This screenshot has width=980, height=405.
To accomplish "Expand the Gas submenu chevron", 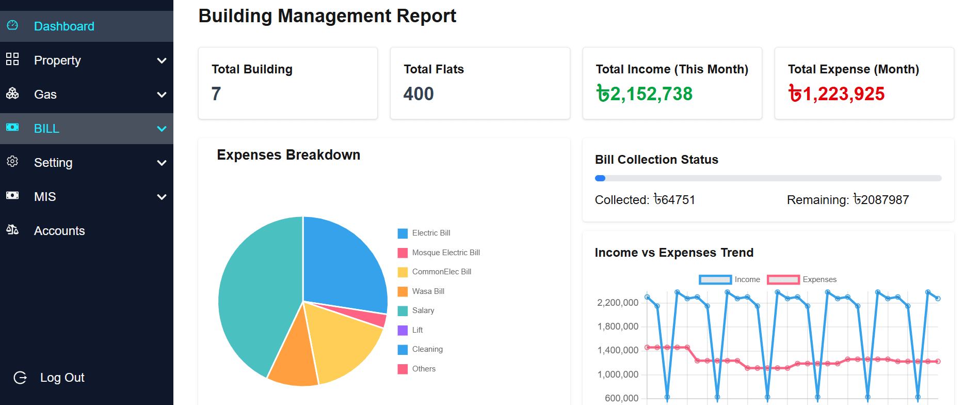I will (x=162, y=95).
